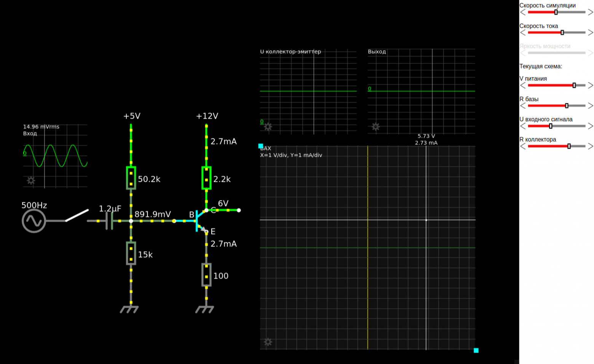Click the junction node left of 891.9mV

[x=131, y=221]
